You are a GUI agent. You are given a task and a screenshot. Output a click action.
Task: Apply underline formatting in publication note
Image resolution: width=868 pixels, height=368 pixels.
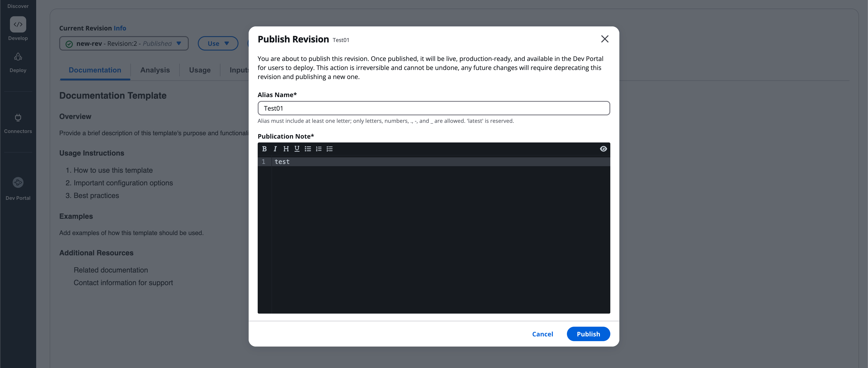[x=297, y=149]
